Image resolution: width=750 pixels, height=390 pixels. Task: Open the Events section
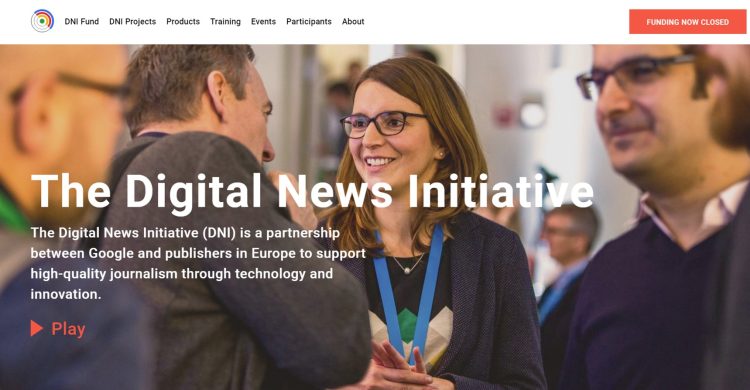[x=263, y=22]
